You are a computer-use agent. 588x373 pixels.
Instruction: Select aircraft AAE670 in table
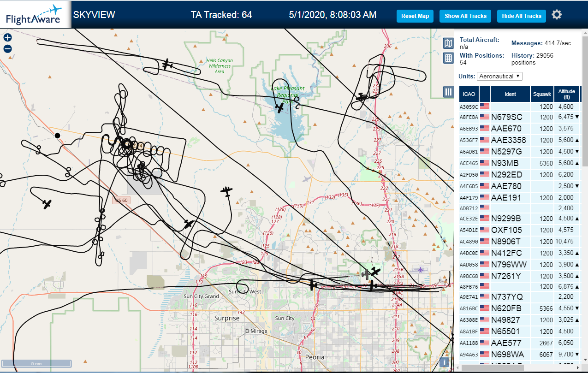[519, 129]
